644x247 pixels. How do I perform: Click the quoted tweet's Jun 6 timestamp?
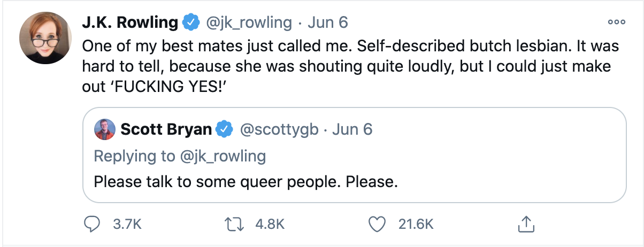[x=352, y=129]
